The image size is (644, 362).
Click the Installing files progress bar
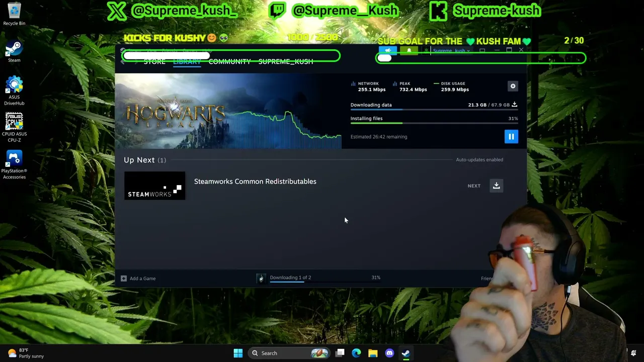(434, 123)
